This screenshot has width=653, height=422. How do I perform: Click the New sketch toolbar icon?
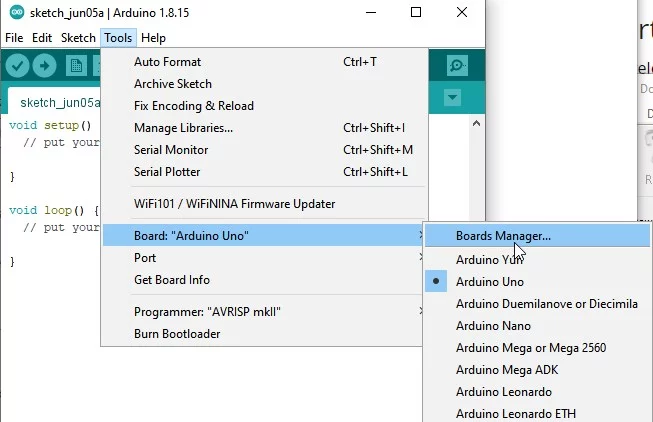click(x=76, y=66)
